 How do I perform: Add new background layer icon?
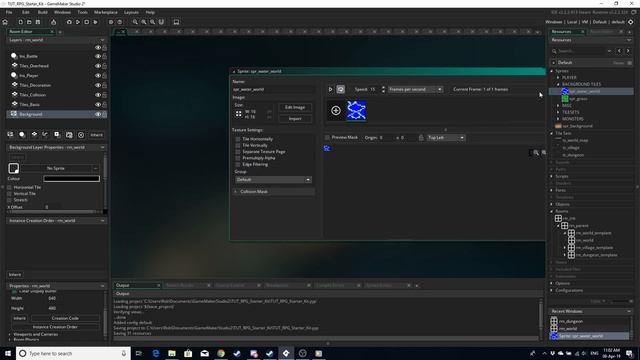click(10, 135)
